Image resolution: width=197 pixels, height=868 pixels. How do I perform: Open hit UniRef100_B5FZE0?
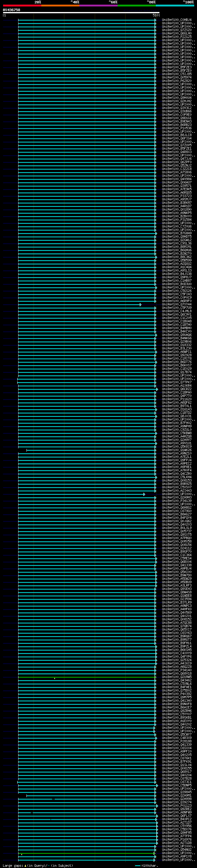pos(176,71)
